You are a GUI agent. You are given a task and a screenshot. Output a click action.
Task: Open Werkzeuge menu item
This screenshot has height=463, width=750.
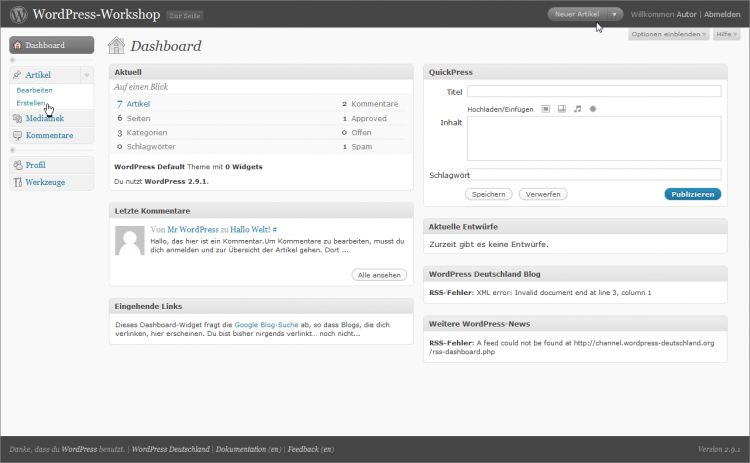[45, 182]
